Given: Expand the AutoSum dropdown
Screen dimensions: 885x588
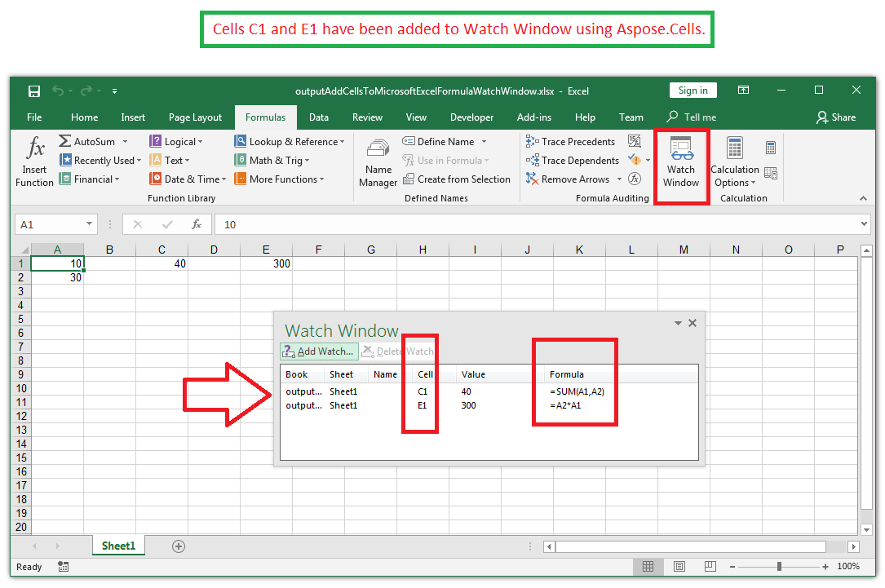Looking at the screenshot, I should [122, 142].
